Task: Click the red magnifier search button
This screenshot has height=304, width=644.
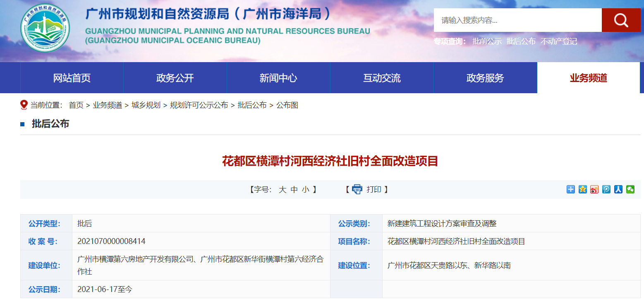Action: 621,20
